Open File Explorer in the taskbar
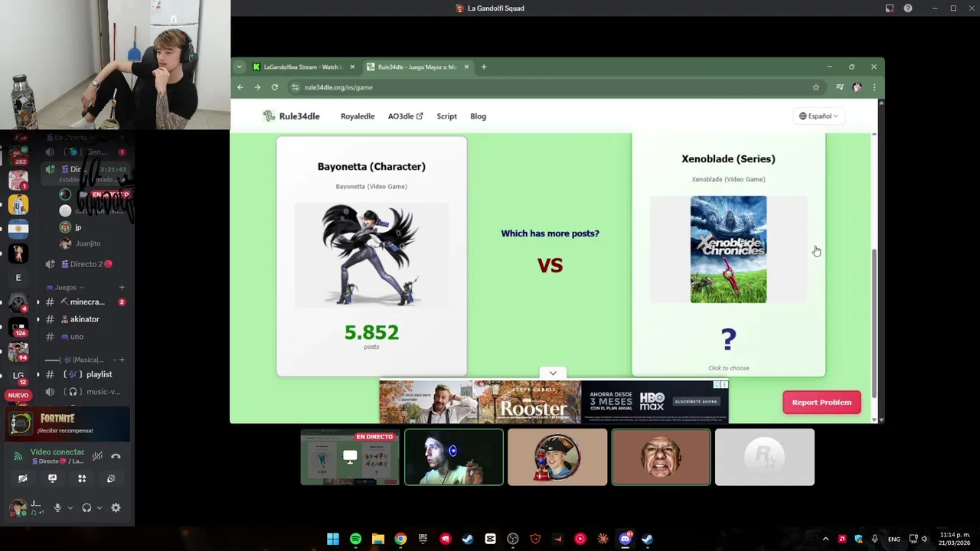This screenshot has width=980, height=551. pyautogui.click(x=377, y=539)
